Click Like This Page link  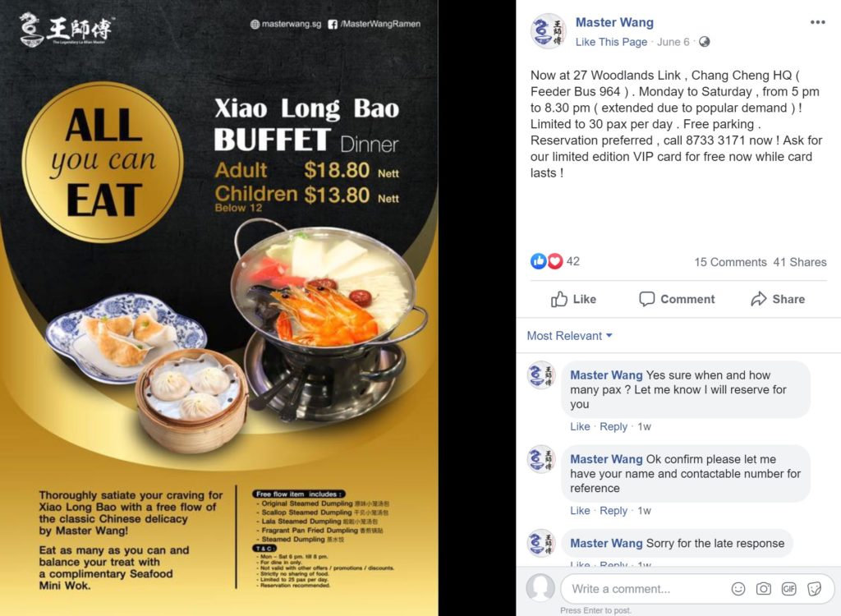[x=611, y=42]
